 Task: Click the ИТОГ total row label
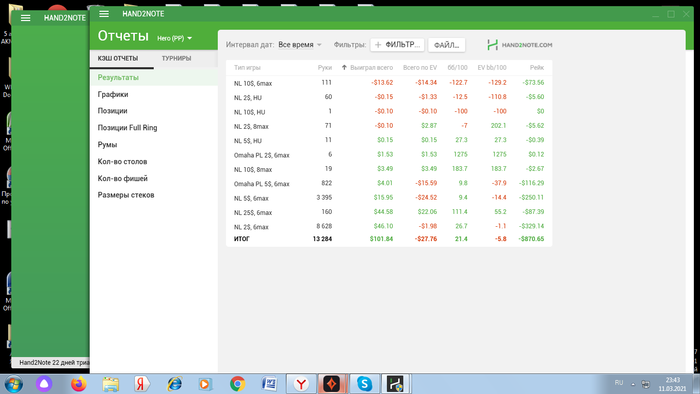pyautogui.click(x=242, y=239)
